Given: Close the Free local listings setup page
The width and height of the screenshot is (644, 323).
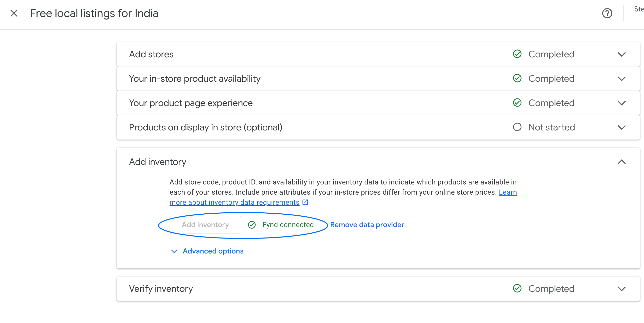Looking at the screenshot, I should [14, 13].
